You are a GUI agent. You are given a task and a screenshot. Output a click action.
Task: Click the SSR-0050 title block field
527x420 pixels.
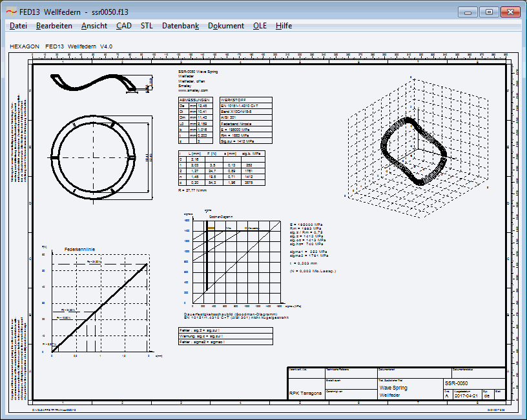coord(460,383)
